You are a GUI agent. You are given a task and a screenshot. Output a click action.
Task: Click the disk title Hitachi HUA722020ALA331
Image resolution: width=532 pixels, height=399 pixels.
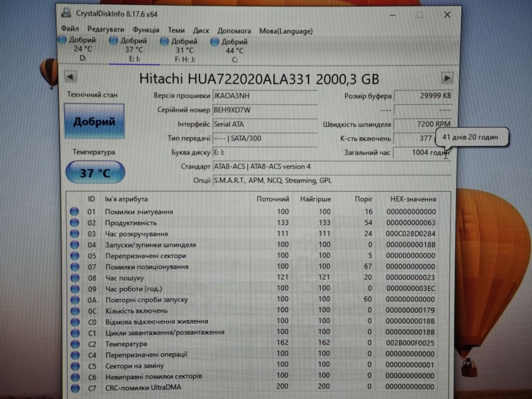[259, 79]
